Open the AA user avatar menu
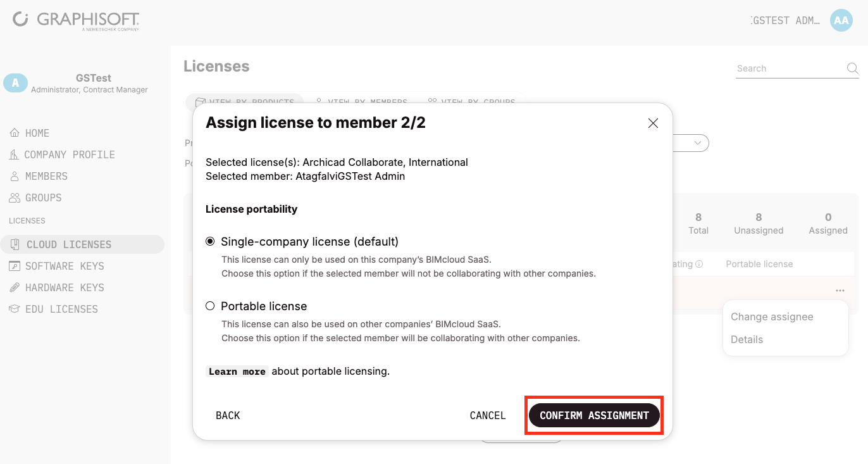 (x=841, y=20)
